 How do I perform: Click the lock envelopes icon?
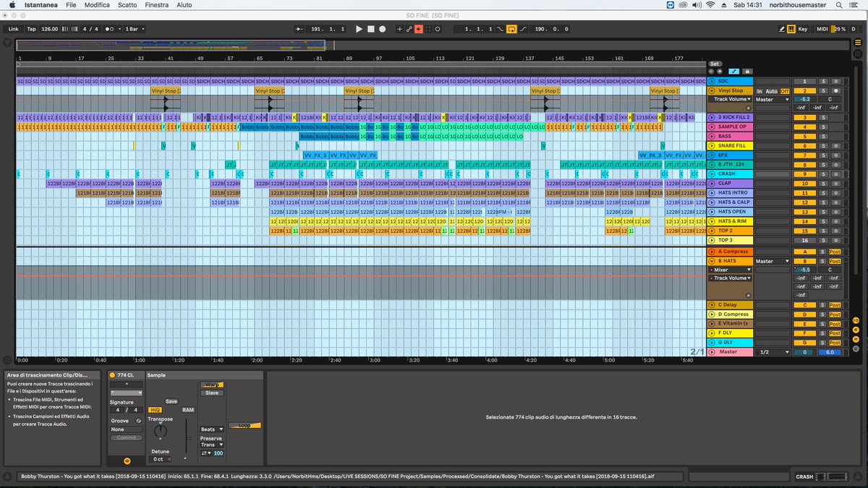point(747,71)
